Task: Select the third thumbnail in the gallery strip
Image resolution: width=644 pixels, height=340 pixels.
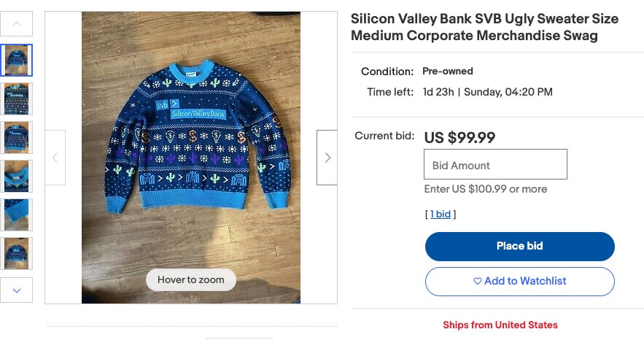Action: coord(17,138)
